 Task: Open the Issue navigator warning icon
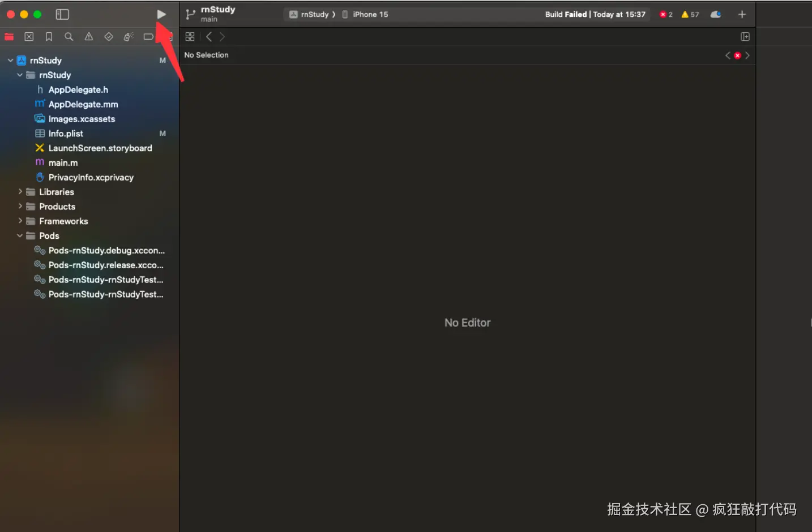pyautogui.click(x=89, y=37)
